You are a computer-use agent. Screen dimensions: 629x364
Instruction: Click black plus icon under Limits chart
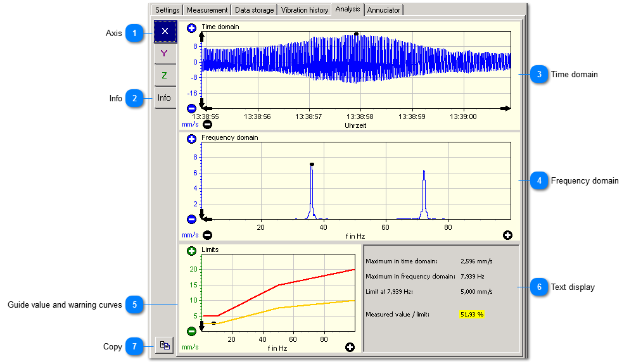(x=350, y=347)
